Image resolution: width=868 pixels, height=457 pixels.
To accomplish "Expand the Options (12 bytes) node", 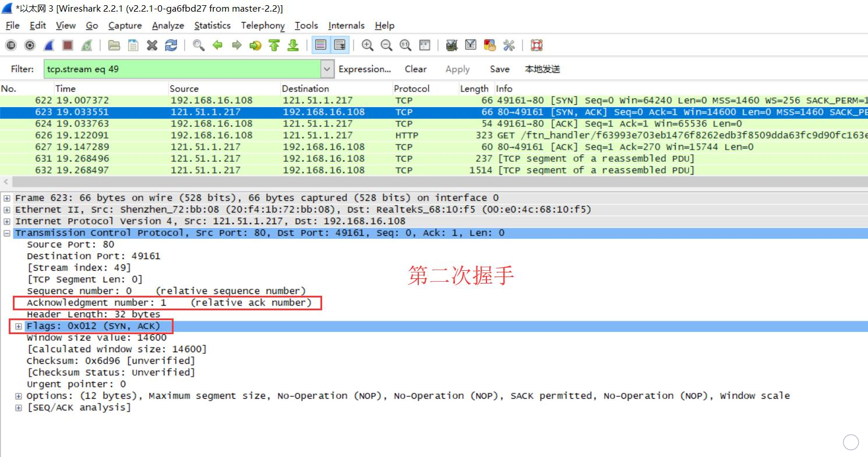I will click(19, 396).
